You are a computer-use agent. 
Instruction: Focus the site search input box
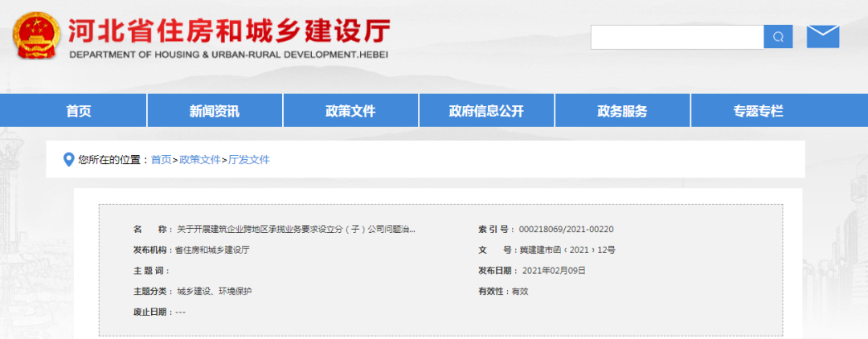pos(676,37)
